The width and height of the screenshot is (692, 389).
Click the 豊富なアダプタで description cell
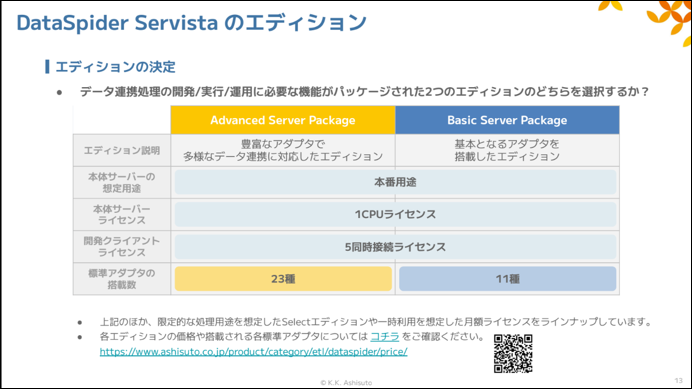[283, 150]
